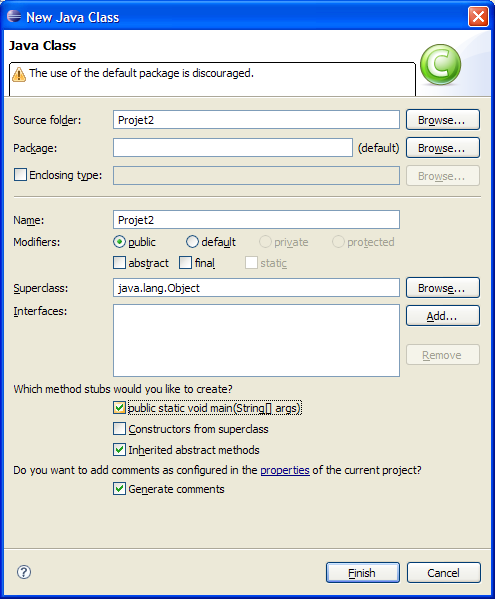Click the help question mark icon

pos(24,572)
